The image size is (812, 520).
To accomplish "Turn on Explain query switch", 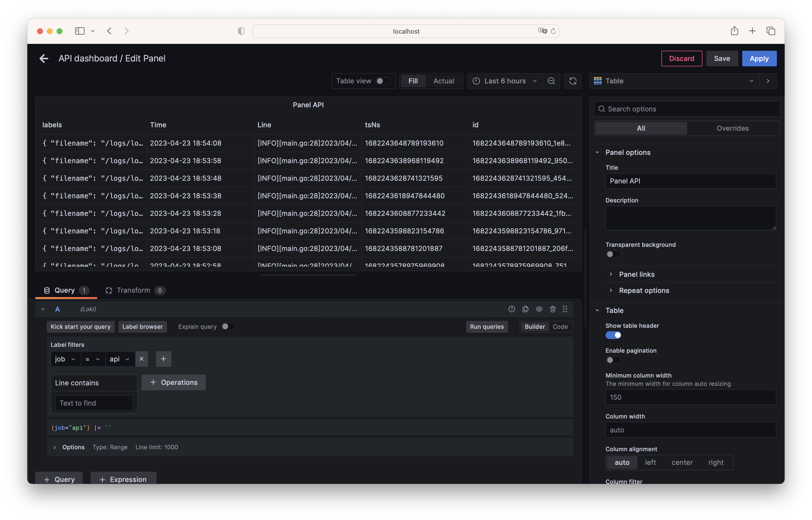I will coord(228,327).
